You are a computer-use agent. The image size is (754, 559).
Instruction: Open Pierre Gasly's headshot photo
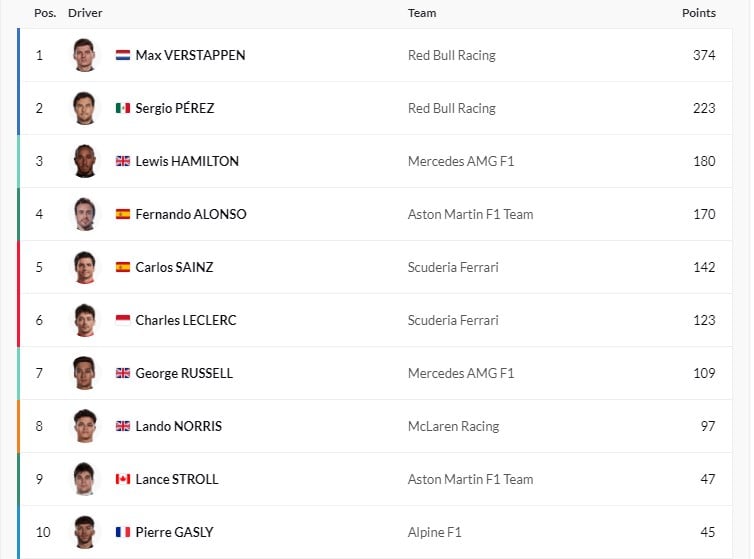[85, 532]
